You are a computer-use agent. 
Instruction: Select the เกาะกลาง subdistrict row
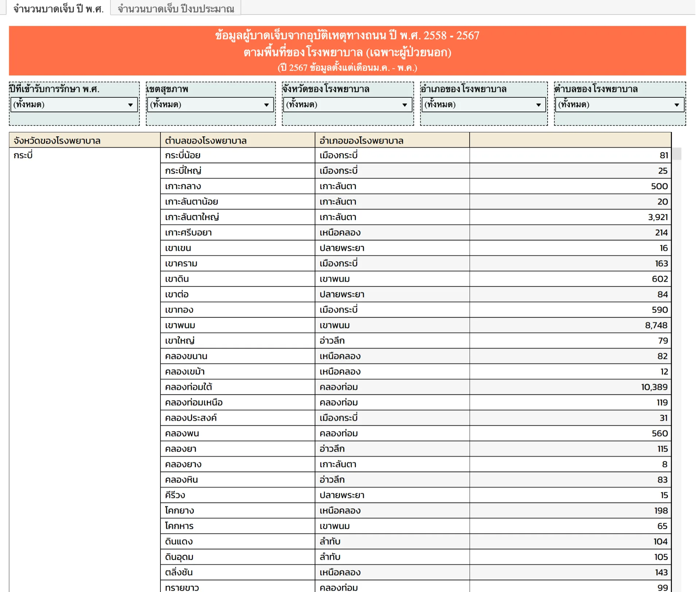[x=238, y=186]
